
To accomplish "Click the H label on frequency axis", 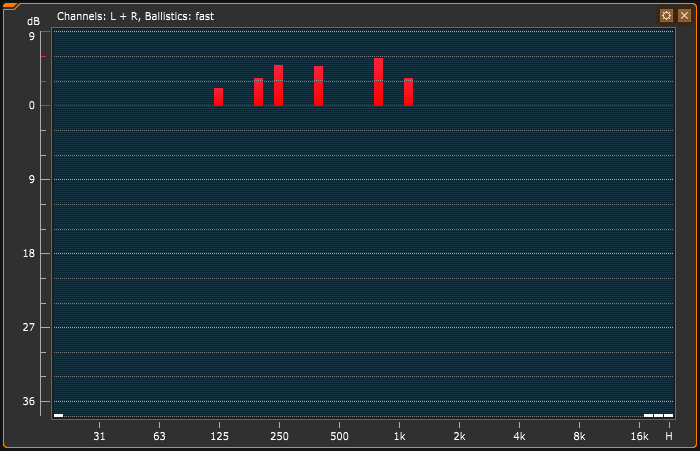I will click(669, 436).
